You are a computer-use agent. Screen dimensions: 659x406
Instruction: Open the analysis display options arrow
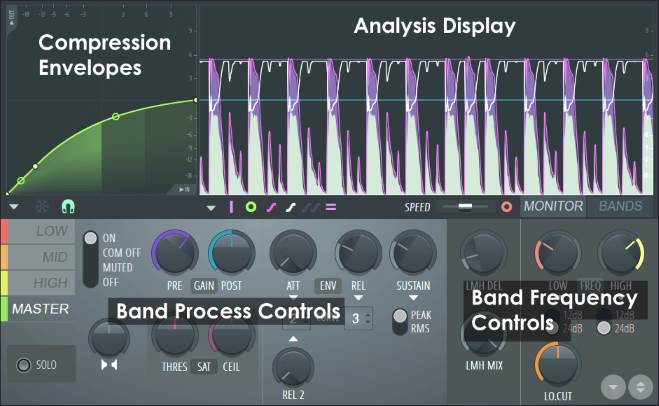coord(211,208)
